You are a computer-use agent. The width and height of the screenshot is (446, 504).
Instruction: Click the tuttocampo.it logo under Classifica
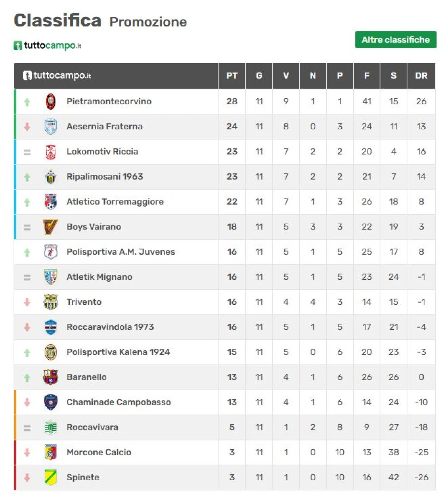[47, 46]
